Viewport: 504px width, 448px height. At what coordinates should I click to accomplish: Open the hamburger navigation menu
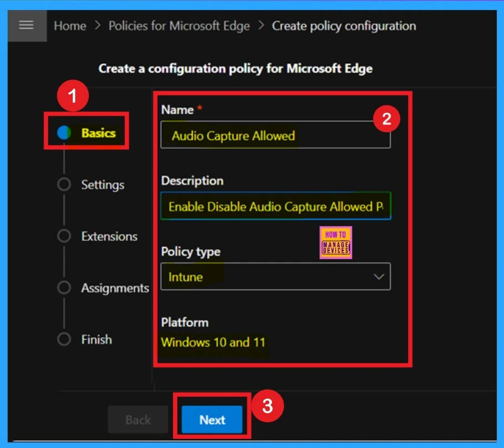pos(27,26)
